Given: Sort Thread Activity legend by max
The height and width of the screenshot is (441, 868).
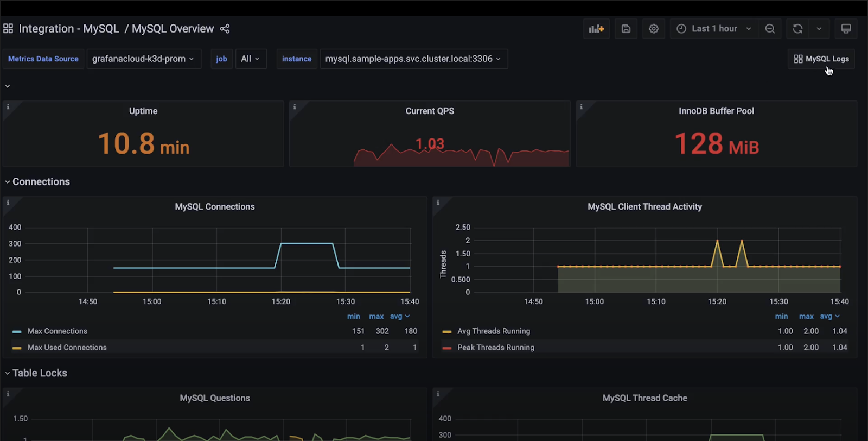Looking at the screenshot, I should pos(806,317).
